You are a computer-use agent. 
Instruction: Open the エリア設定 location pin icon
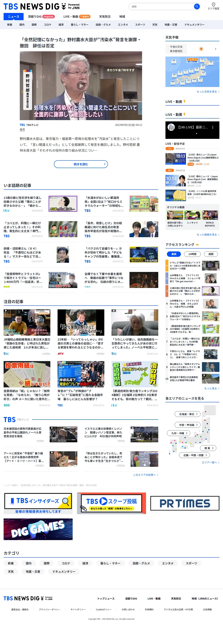[x=213, y=5]
